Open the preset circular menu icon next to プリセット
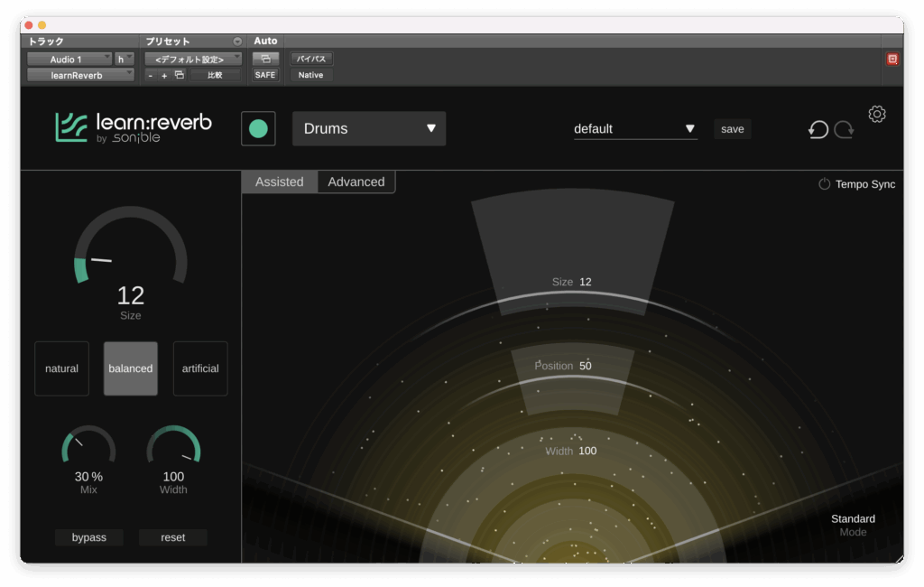Viewport: 924px width, 587px height. [237, 42]
